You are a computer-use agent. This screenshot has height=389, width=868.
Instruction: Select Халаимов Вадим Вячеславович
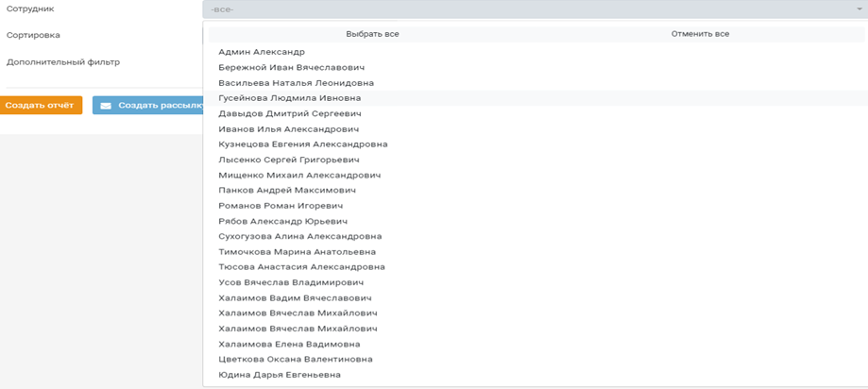(535, 297)
